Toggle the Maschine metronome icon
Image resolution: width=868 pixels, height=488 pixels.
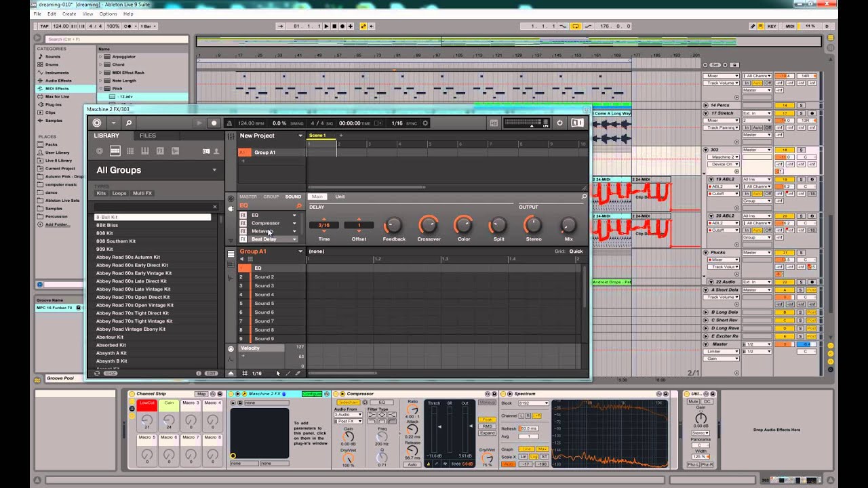click(230, 123)
